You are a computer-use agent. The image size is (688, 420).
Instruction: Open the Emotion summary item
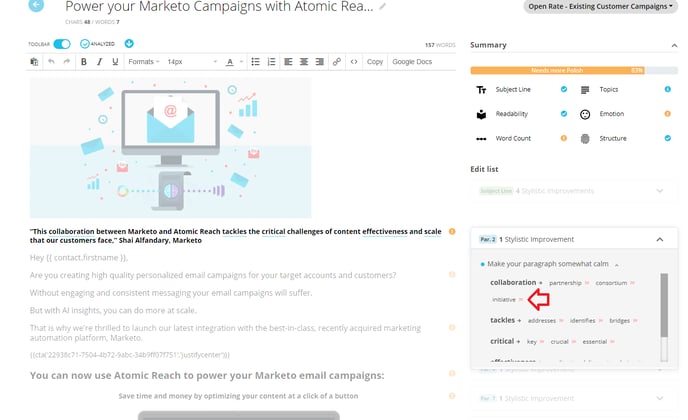tap(612, 114)
